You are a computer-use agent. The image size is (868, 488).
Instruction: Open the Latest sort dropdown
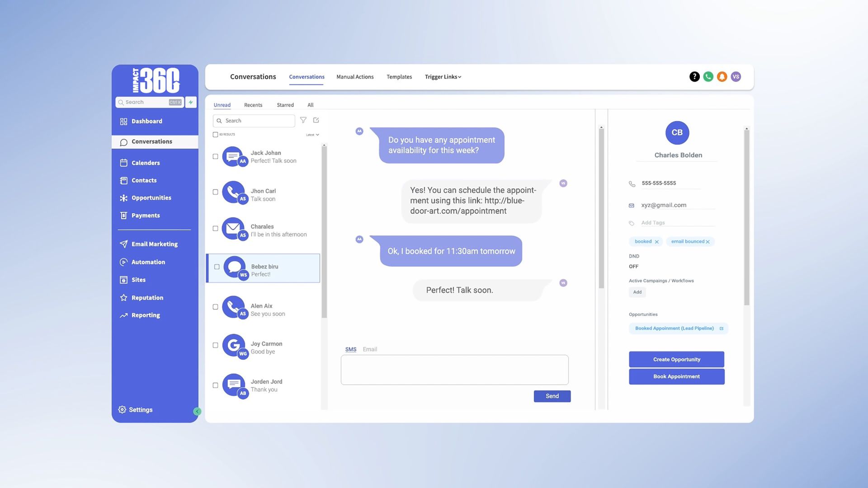pyautogui.click(x=312, y=134)
